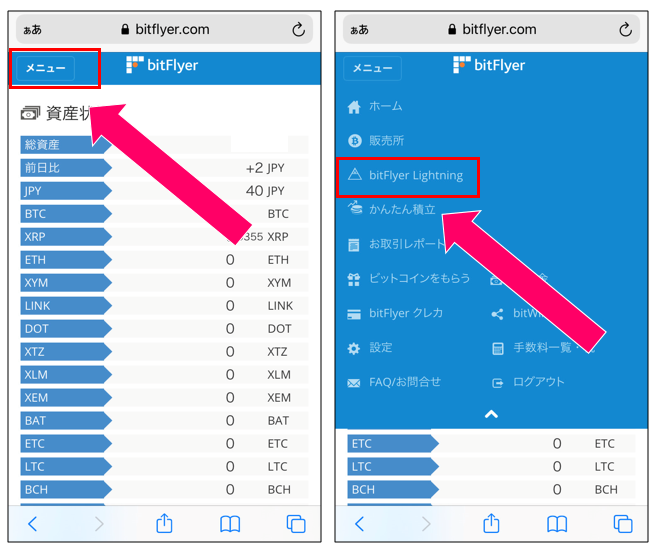
Task: Open bookmarks book icon in right screenshot
Action: click(557, 524)
